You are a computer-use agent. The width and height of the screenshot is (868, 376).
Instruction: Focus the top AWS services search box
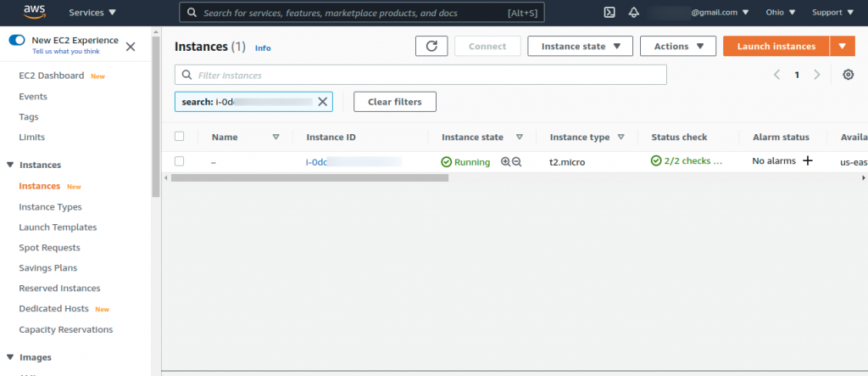point(362,12)
